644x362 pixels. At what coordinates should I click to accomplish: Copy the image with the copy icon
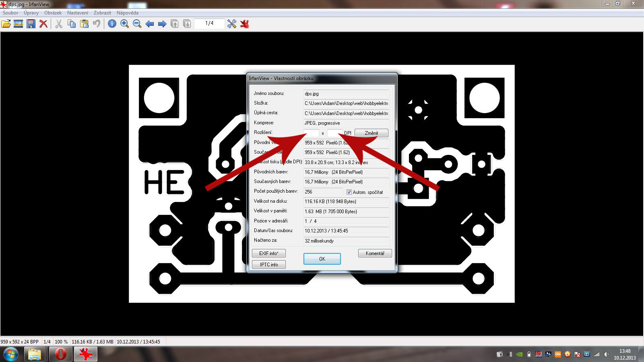click(x=72, y=24)
